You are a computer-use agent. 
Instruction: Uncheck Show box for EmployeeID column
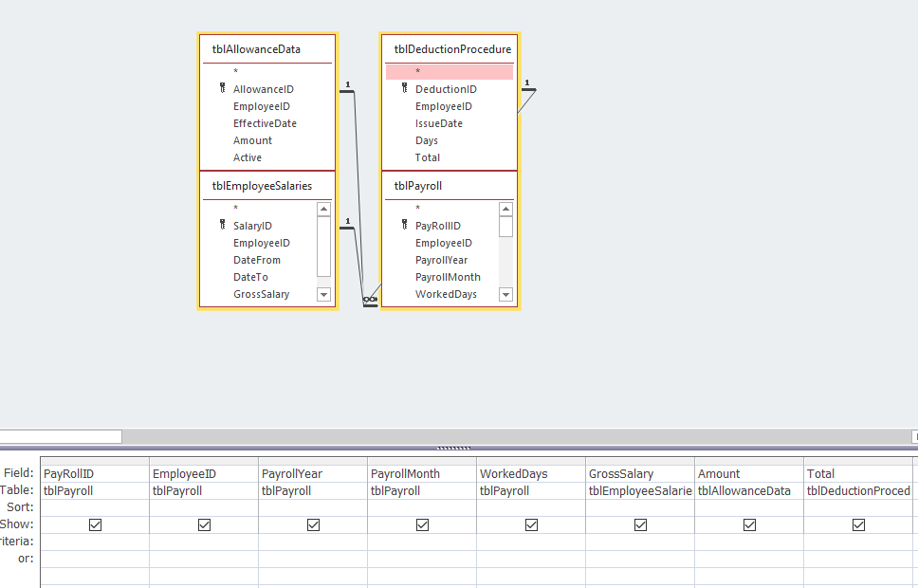[x=204, y=524]
